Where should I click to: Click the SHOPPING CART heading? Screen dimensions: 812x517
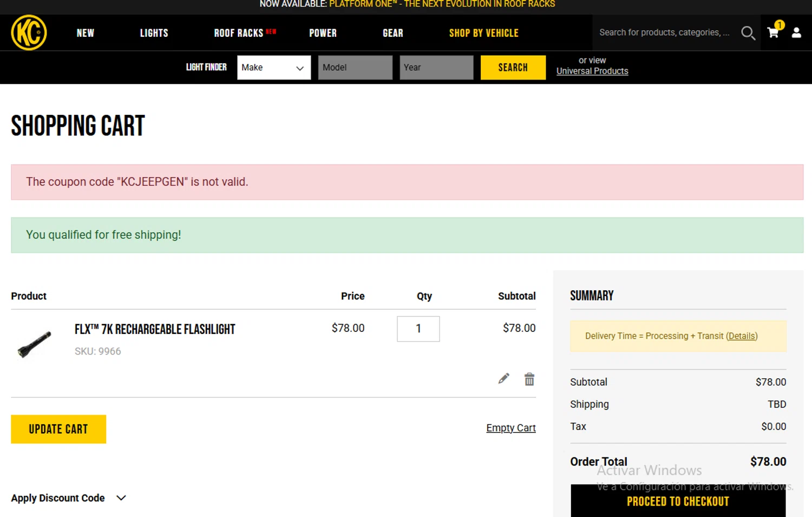(78, 126)
